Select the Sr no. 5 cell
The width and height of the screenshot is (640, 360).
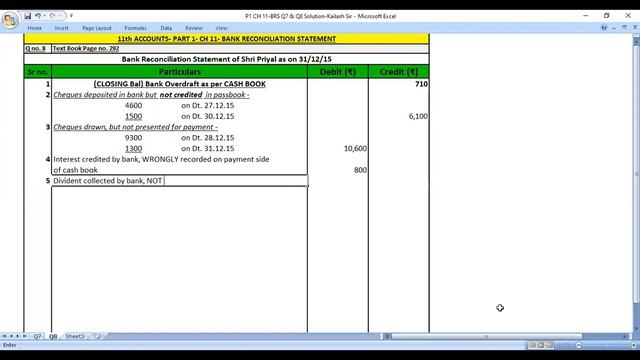38,181
